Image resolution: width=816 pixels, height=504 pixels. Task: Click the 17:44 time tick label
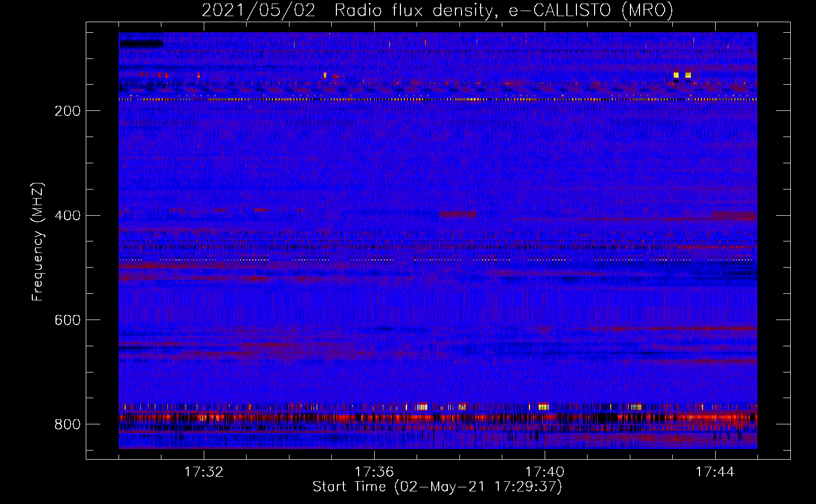pyautogui.click(x=715, y=472)
